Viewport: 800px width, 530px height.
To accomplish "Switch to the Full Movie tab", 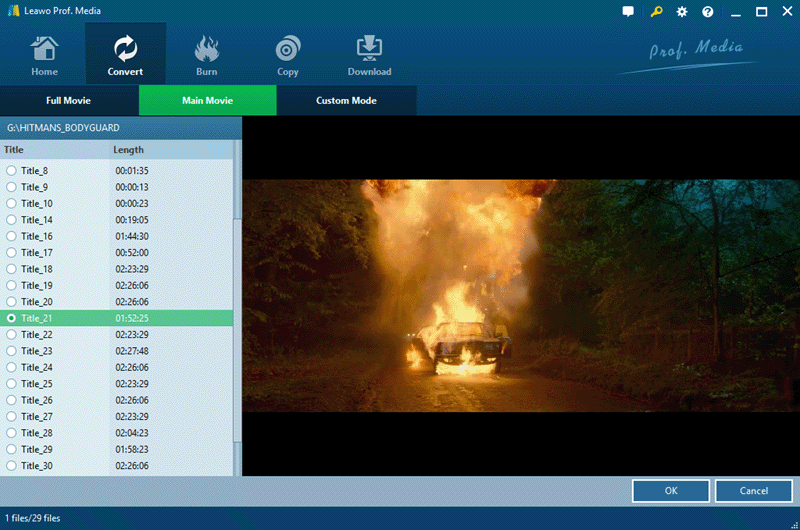I will coord(68,100).
